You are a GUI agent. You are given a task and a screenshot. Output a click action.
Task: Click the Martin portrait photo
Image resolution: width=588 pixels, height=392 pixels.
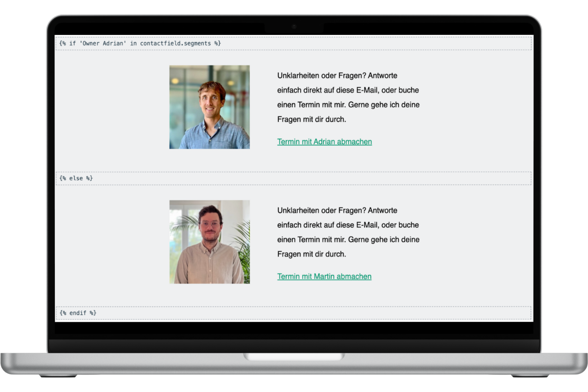pos(209,242)
